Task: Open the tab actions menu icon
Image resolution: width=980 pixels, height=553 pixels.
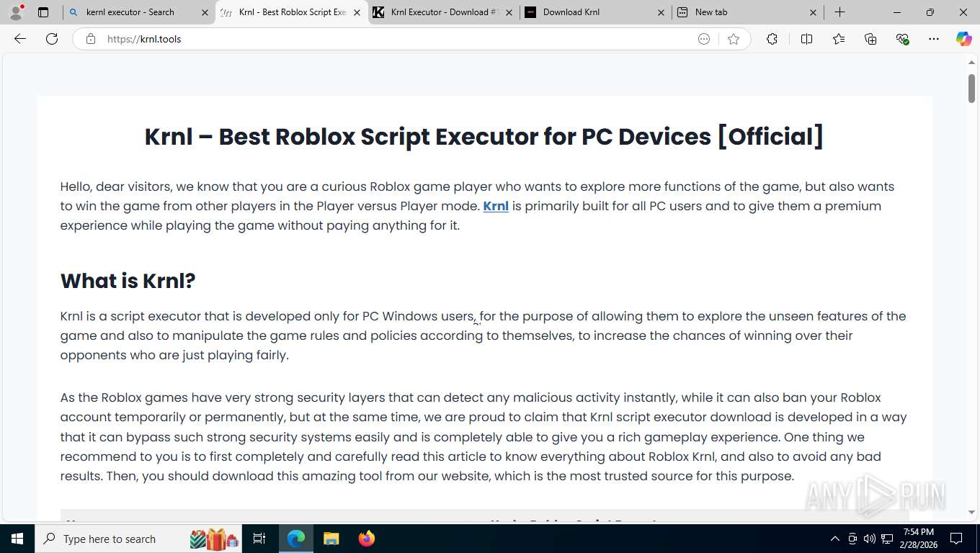Action: [43, 12]
